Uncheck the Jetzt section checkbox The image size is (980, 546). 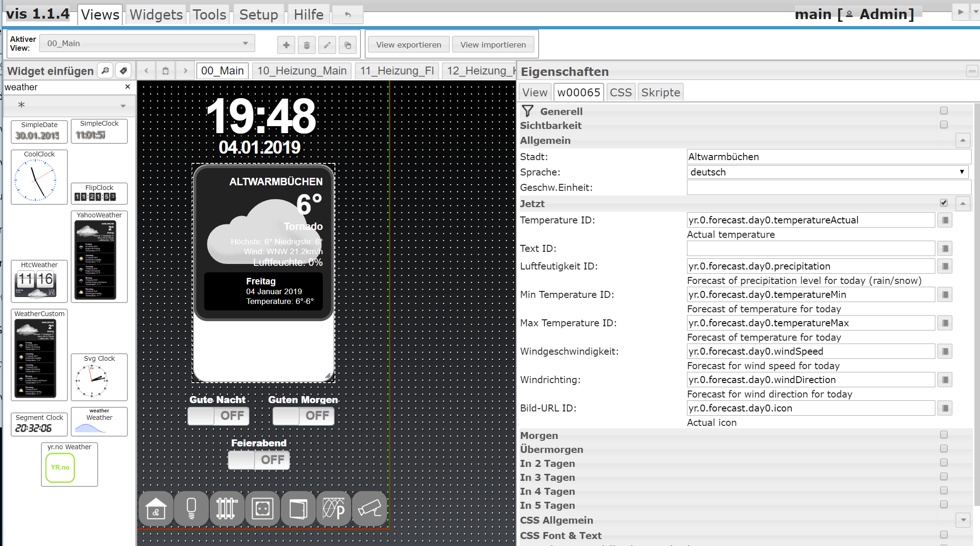pyautogui.click(x=944, y=203)
